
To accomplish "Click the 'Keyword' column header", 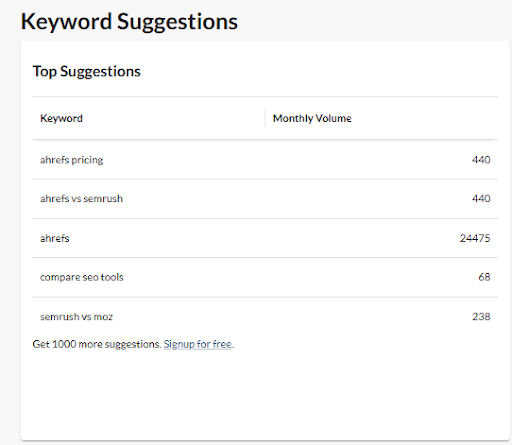I will point(61,118).
